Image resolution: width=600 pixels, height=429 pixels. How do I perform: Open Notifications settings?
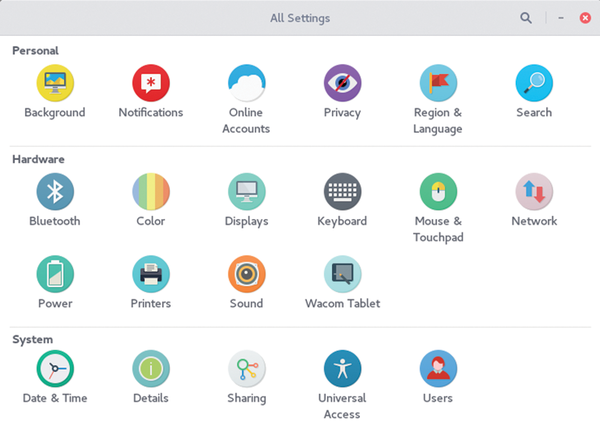tap(151, 83)
